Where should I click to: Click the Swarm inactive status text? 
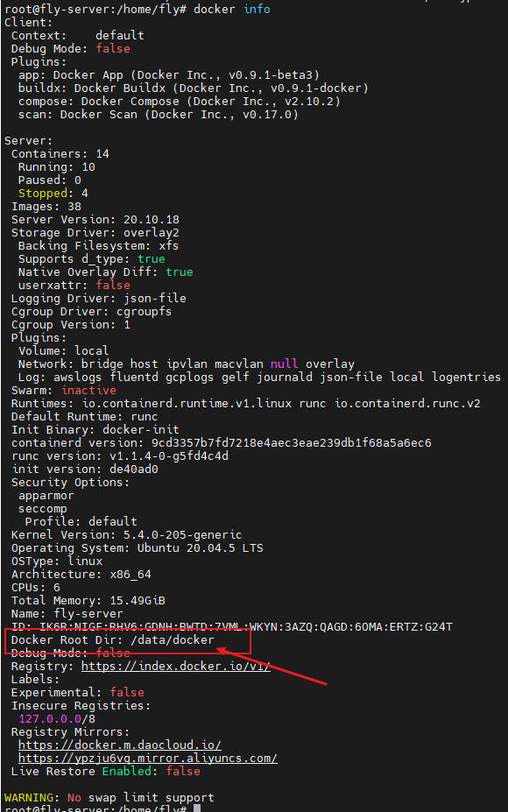88,391
